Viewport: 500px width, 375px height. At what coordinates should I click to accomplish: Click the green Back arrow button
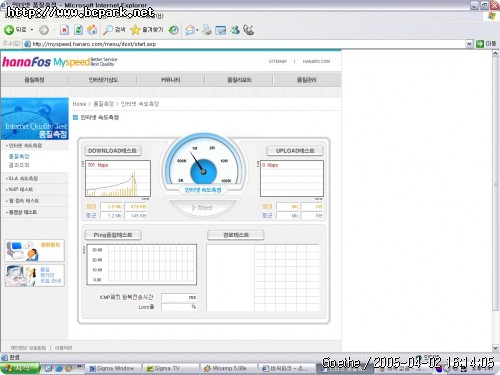click(x=9, y=30)
